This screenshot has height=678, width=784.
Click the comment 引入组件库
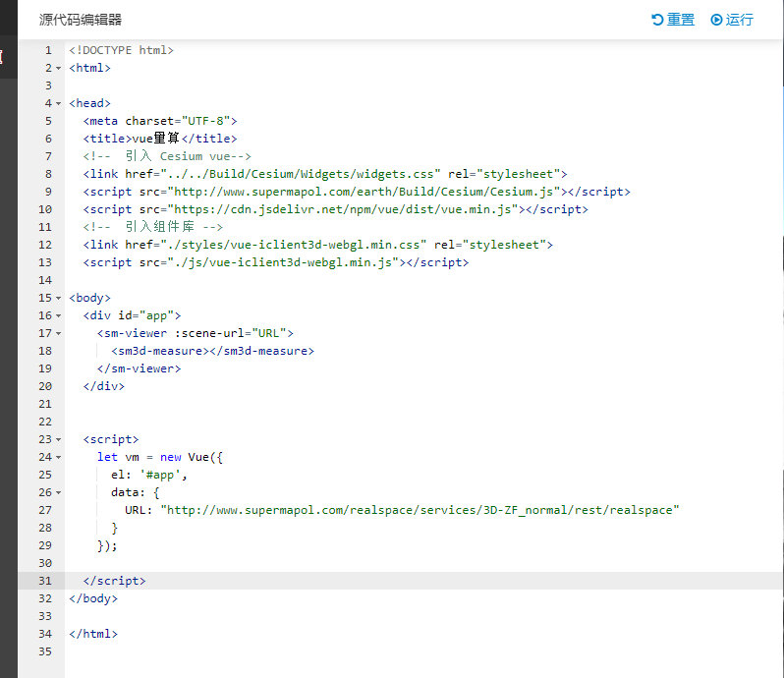pos(153,227)
